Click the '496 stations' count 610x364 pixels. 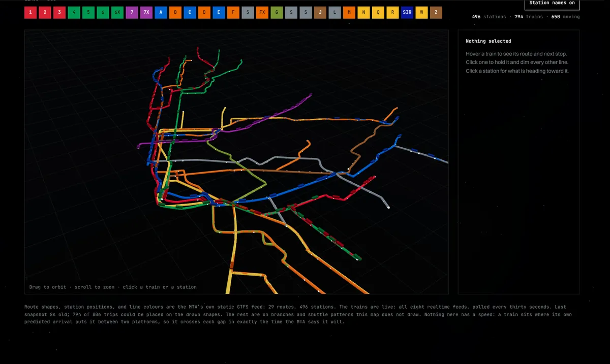(489, 17)
